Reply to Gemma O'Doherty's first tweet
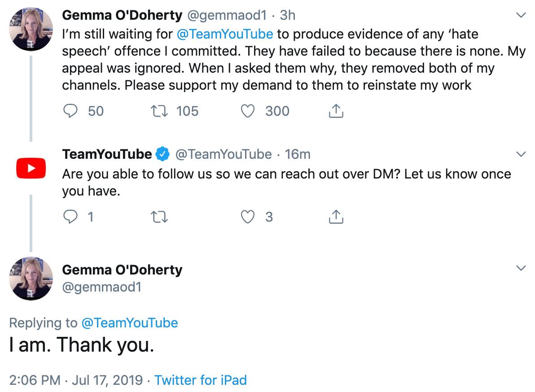Image resolution: width=535 pixels, height=392 pixels. (70, 111)
